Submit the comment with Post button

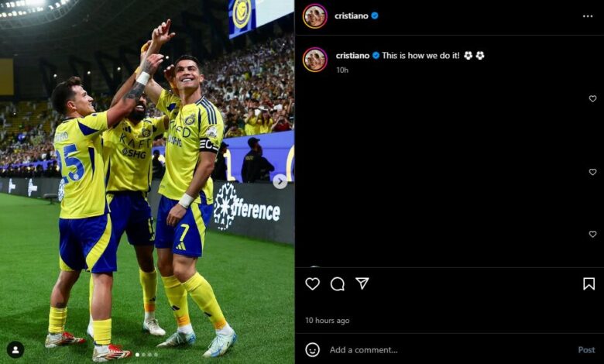pyautogui.click(x=586, y=350)
